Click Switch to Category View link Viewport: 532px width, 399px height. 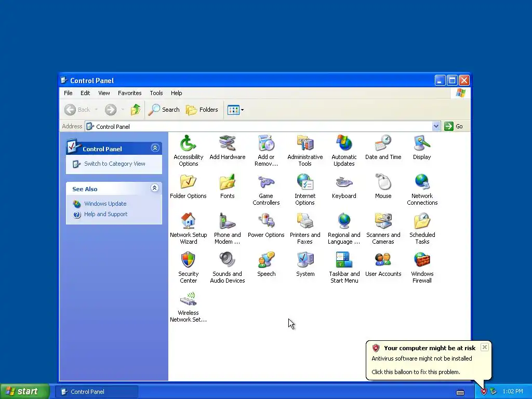tap(115, 164)
